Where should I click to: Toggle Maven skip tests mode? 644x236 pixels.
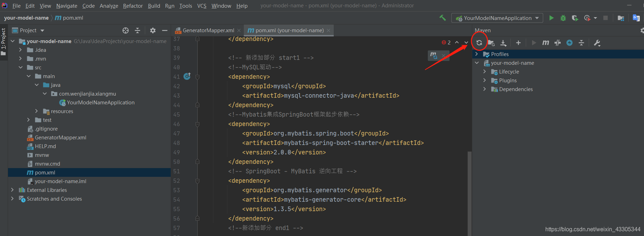tap(569, 43)
